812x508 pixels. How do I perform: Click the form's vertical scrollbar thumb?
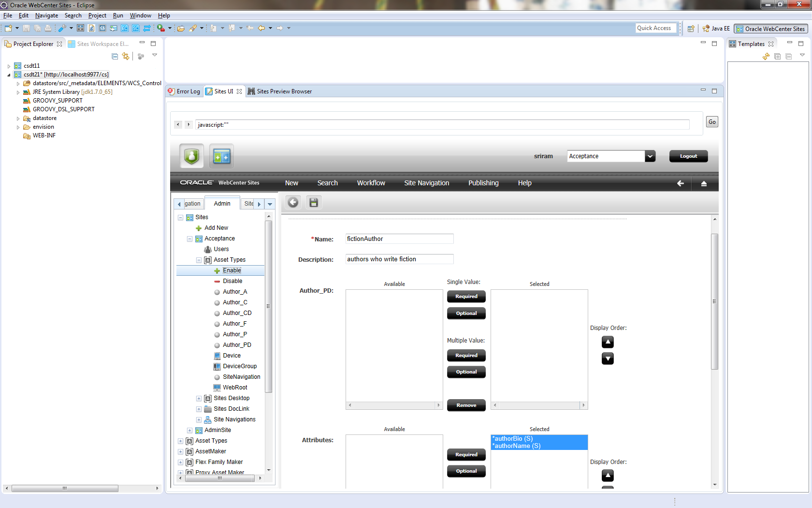[x=714, y=301]
